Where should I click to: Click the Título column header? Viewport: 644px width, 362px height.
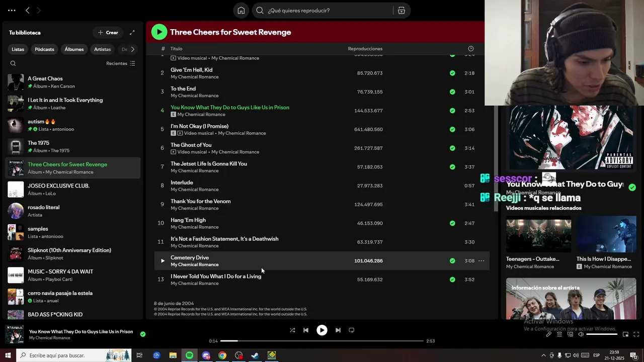coord(176,49)
